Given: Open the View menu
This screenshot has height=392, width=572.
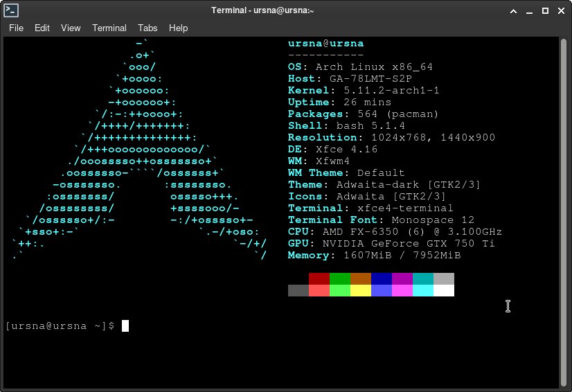Looking at the screenshot, I should coord(71,28).
